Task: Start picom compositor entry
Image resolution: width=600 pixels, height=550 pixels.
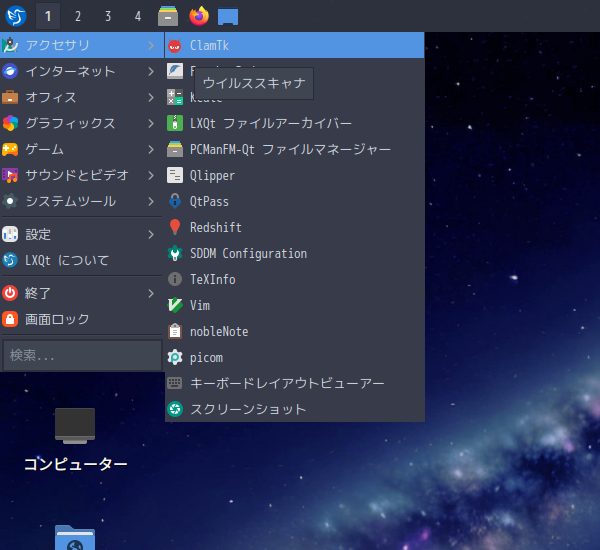Action: (x=295, y=357)
